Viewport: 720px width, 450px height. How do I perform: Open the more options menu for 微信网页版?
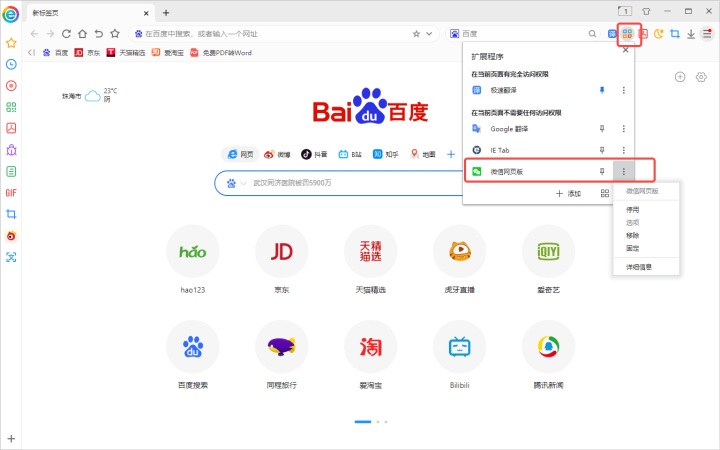point(624,171)
